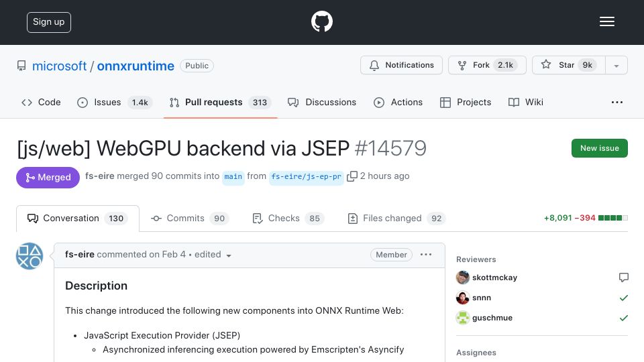Screen dimensions: 644x362
Task: Click the Public visibility label
Action: click(197, 66)
